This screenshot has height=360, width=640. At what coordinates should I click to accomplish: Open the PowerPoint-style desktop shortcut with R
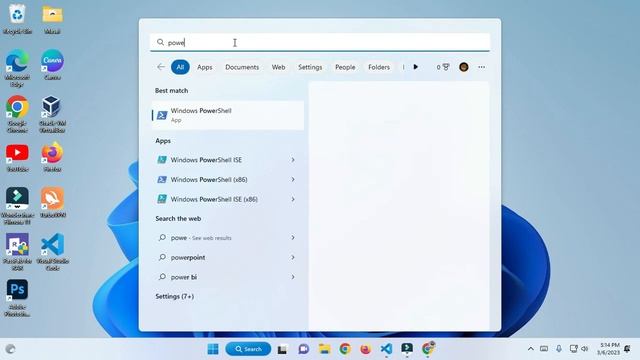pyautogui.click(x=17, y=252)
